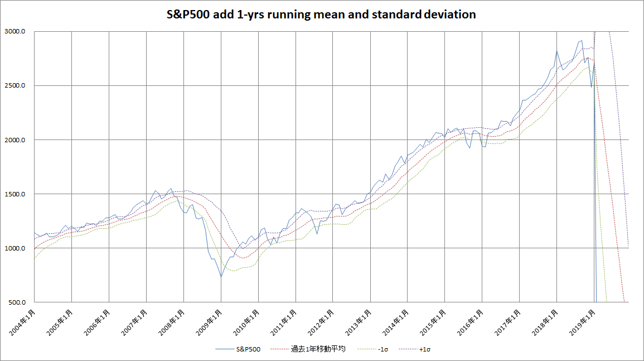Click the 1500.0 y-axis label
The width and height of the screenshot is (644, 361).
point(15,194)
